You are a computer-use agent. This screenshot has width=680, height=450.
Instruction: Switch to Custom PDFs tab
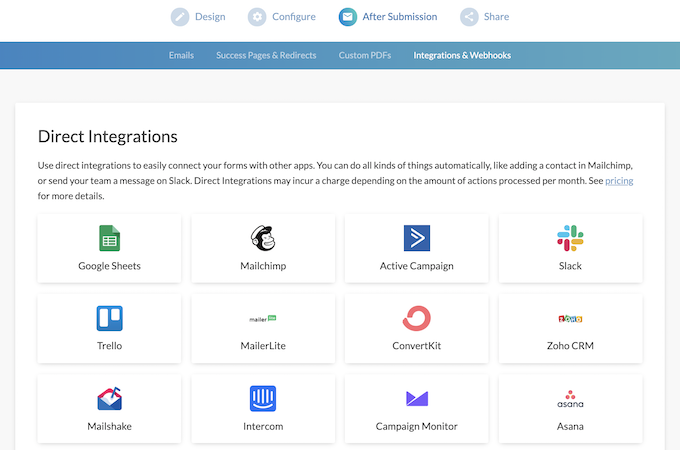pos(365,55)
